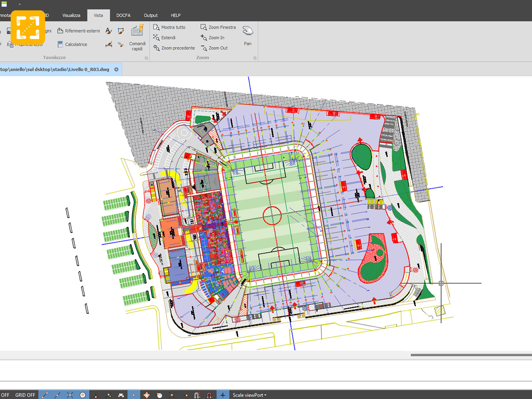
Task: Toggle center snap circle icon
Action: 82,395
